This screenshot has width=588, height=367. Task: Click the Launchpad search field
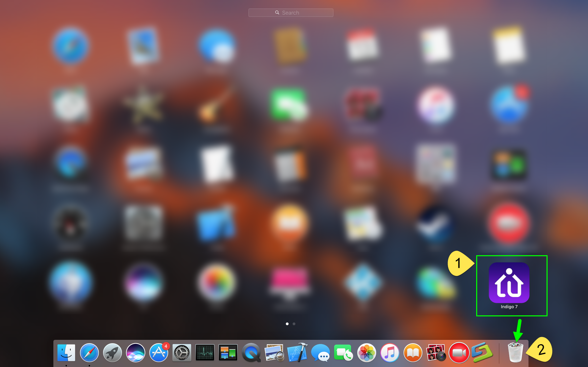tap(291, 12)
